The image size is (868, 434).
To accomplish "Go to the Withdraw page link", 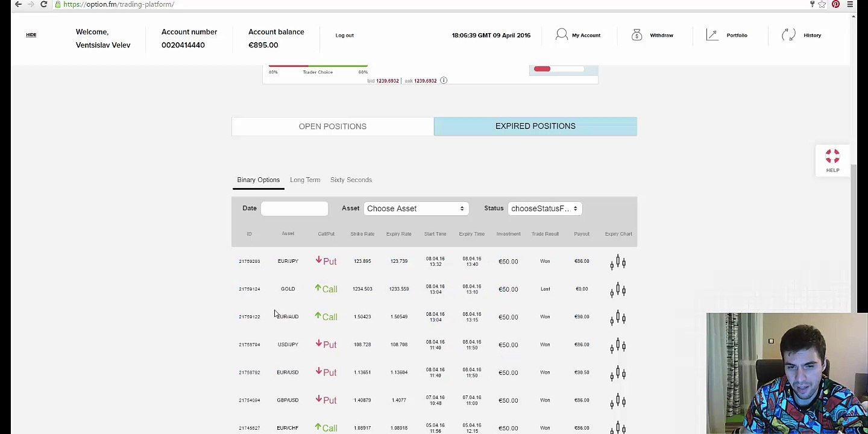I will pyautogui.click(x=661, y=35).
